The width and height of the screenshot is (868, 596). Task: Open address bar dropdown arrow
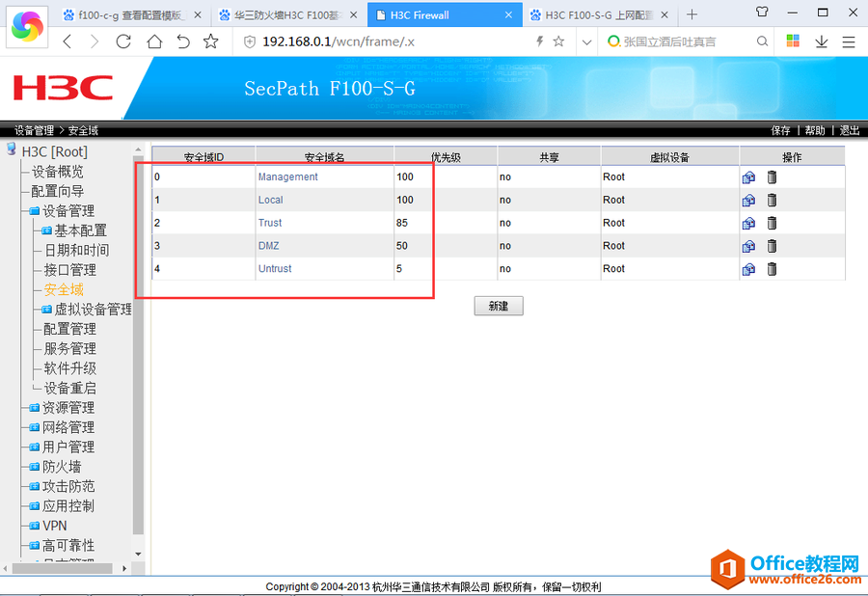[x=586, y=42]
